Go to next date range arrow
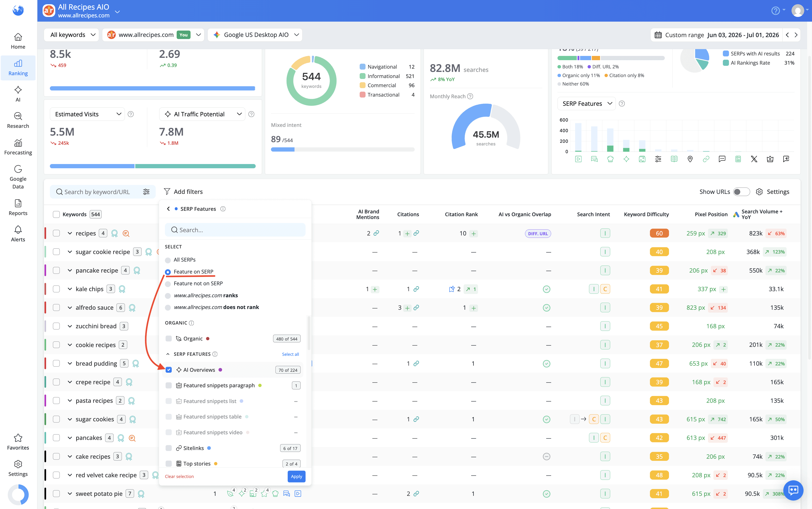The height and width of the screenshot is (509, 812). click(796, 35)
